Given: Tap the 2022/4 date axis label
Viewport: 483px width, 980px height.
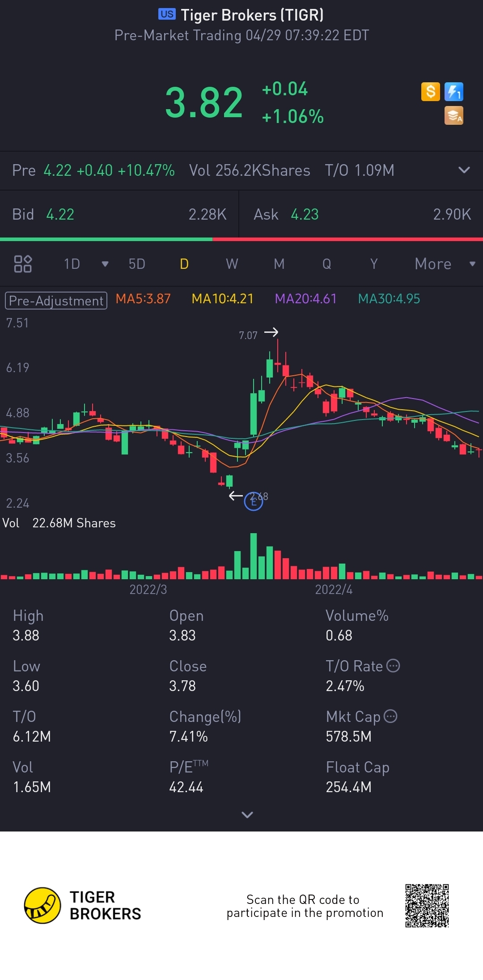Looking at the screenshot, I should point(334,590).
